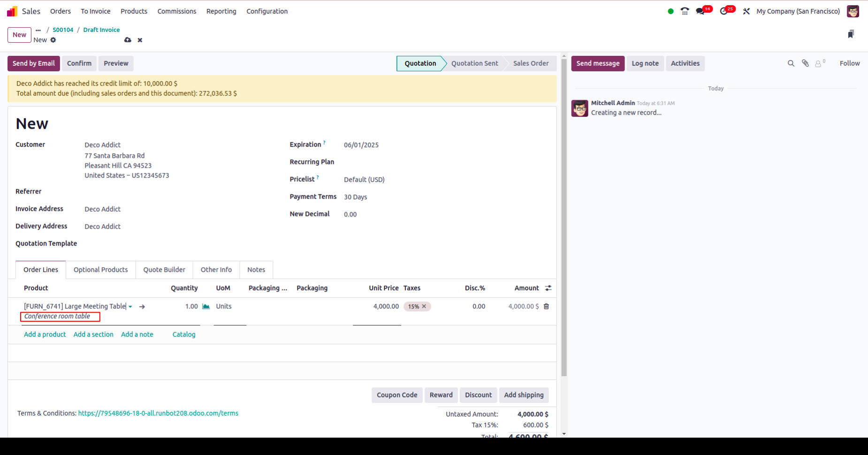The width and height of the screenshot is (868, 455).
Task: Open the To Invoice menu
Action: [x=96, y=11]
